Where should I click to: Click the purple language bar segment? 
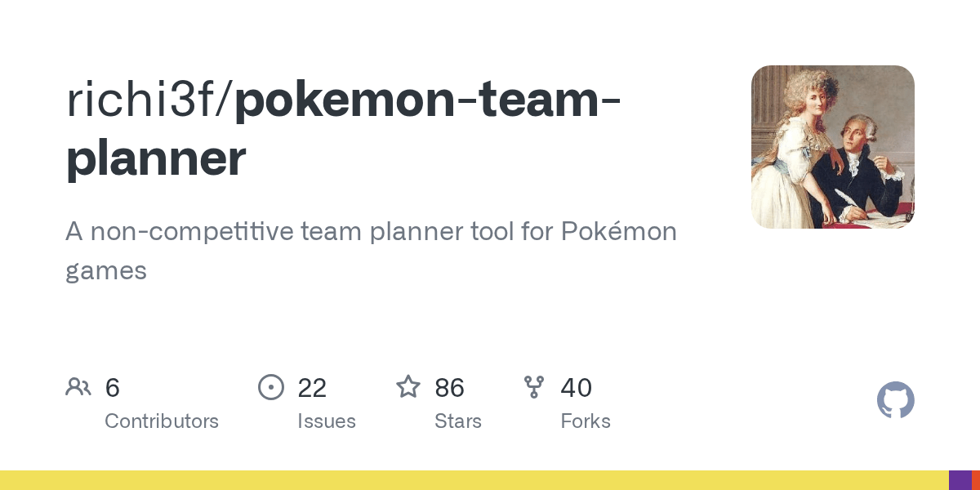pyautogui.click(x=960, y=480)
